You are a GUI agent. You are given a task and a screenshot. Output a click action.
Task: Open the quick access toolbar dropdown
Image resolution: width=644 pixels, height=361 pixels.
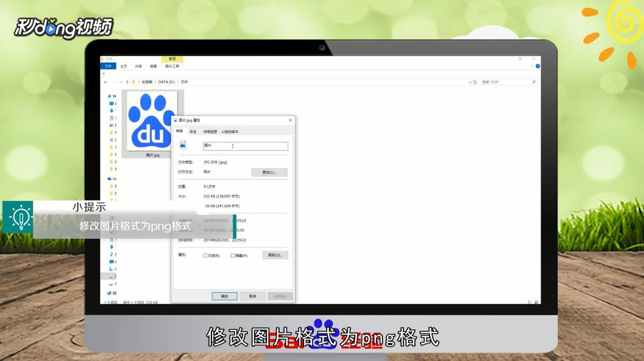104,74
